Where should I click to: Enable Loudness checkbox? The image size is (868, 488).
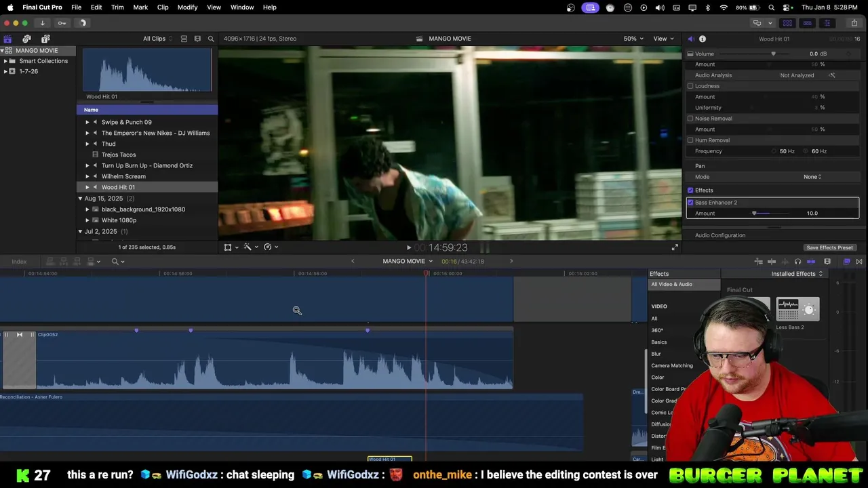[690, 86]
